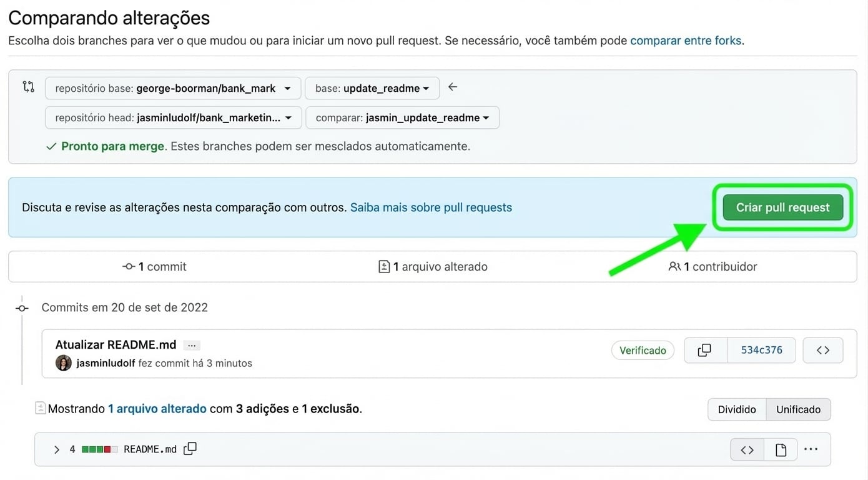
Task: Open base: update_readme branch dropdown
Action: (x=372, y=88)
